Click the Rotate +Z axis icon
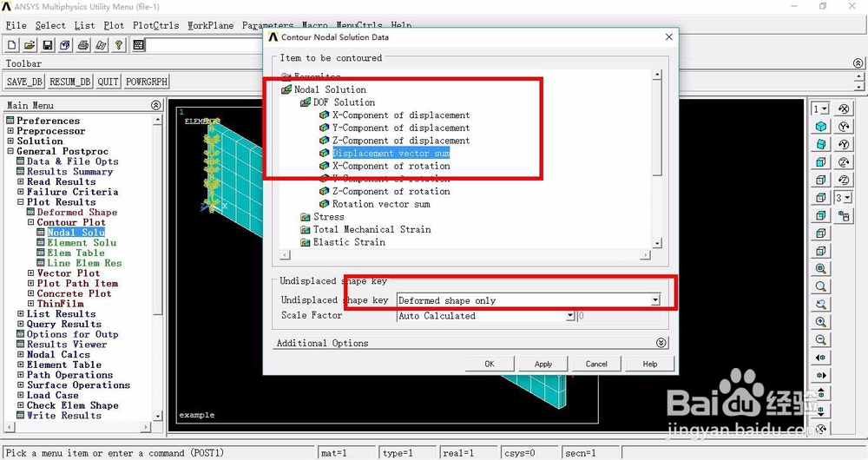Screen dimensions: 868x460 [844, 162]
